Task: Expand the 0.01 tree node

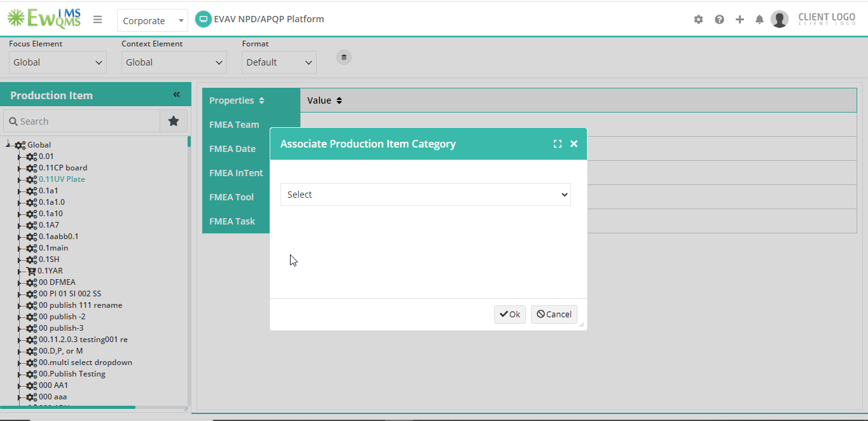Action: (20, 156)
